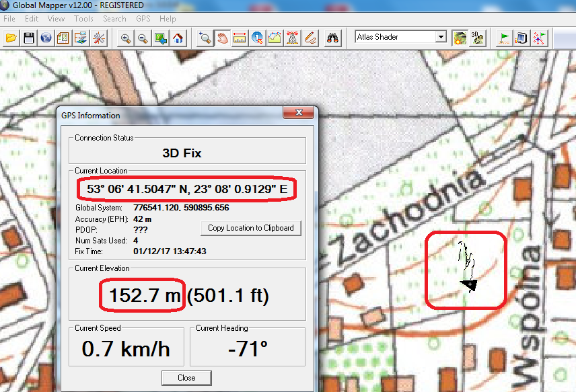Click the Open Data Files folder icon
The width and height of the screenshot is (576, 392).
tap(11, 38)
